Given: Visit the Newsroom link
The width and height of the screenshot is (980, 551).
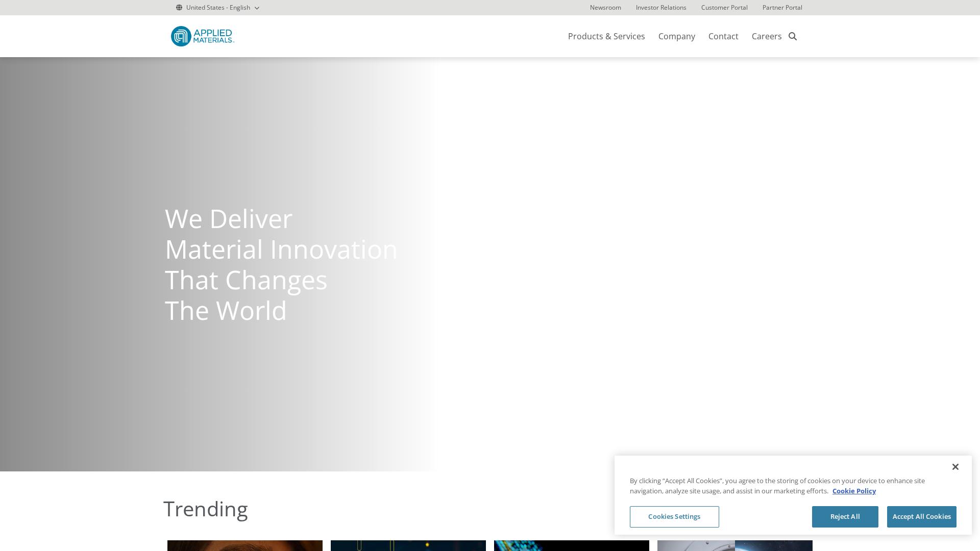Looking at the screenshot, I should [x=605, y=8].
